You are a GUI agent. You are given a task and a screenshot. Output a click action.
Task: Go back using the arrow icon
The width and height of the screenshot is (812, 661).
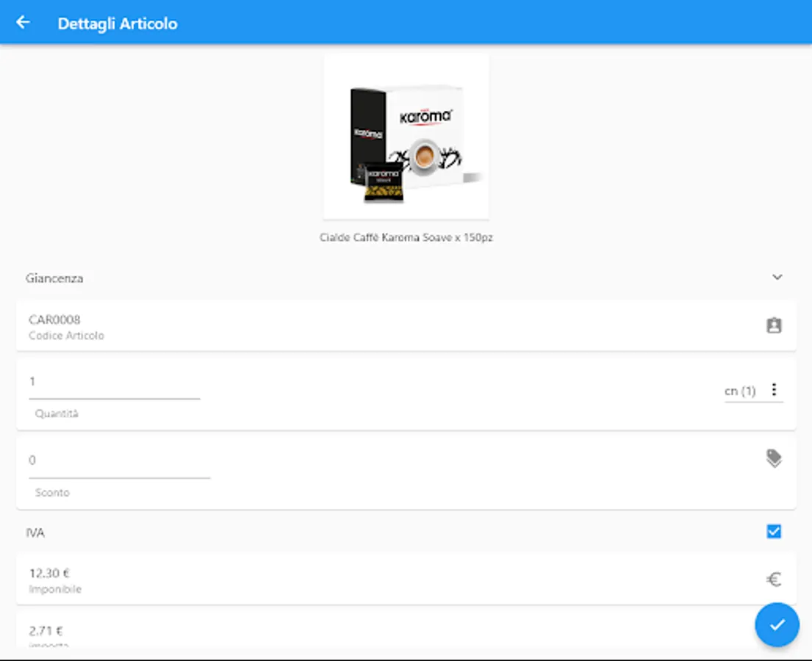point(23,22)
